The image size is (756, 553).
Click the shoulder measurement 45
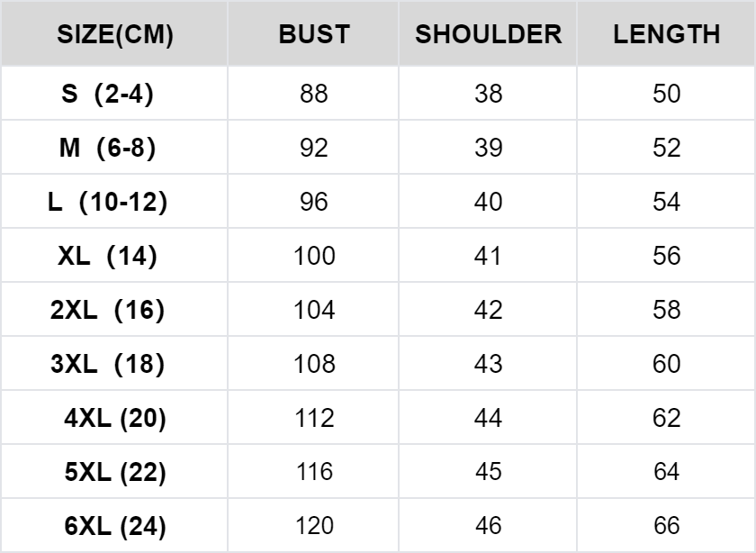(x=488, y=472)
